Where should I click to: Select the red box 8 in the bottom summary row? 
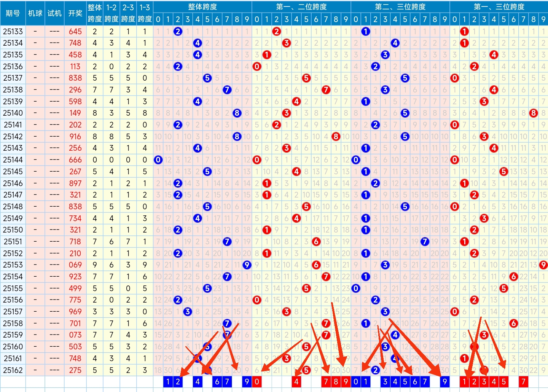click(x=336, y=382)
